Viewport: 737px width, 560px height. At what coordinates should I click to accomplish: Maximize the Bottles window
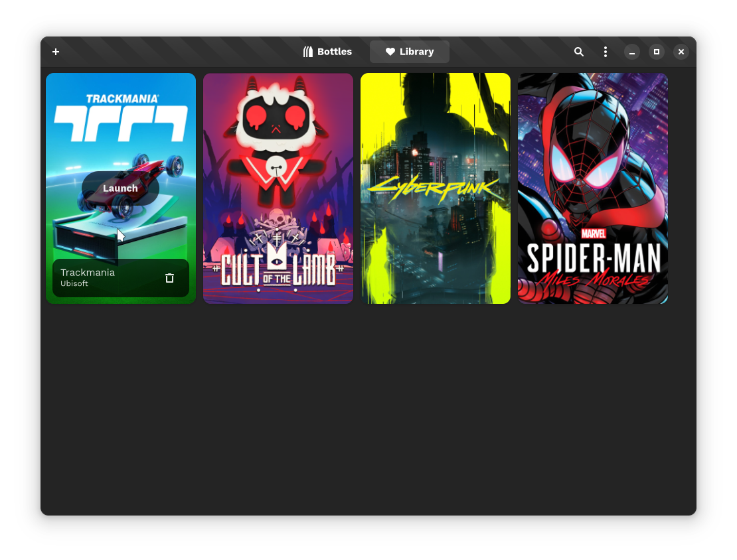(657, 52)
